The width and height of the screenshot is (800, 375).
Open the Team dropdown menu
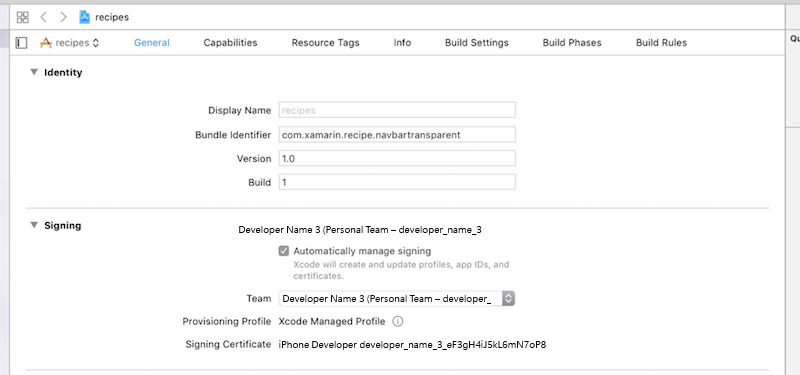(x=397, y=298)
